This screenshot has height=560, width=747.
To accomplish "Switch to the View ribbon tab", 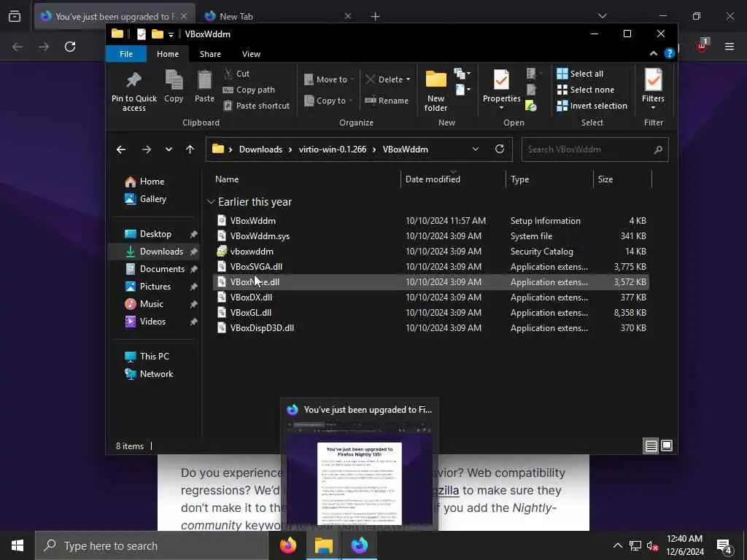I will click(x=251, y=54).
